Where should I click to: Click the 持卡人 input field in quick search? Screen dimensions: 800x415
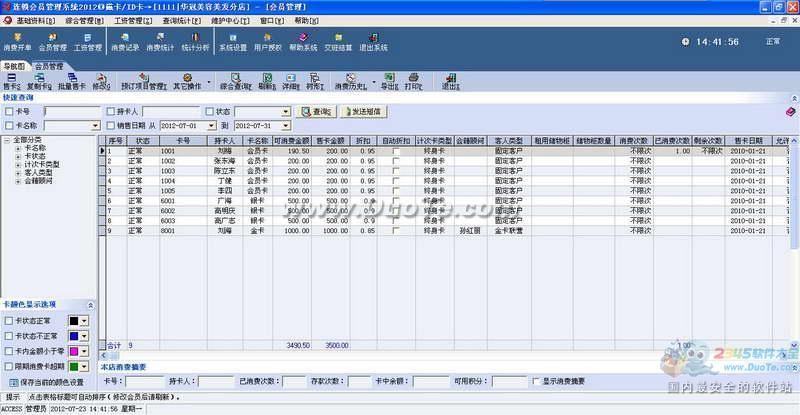[171, 111]
